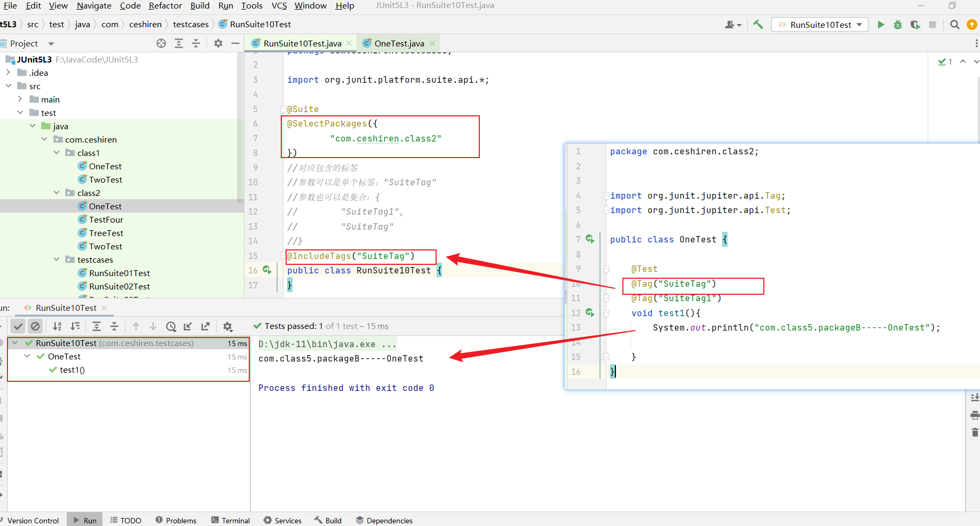Select TestFour class in the project tree
Screen dimensions: 980x526
pyautogui.click(x=106, y=219)
